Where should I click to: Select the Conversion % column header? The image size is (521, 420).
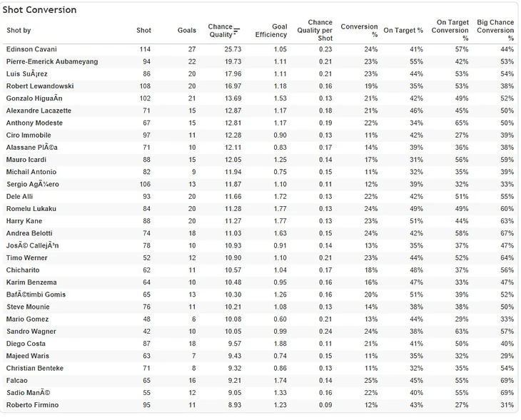pos(359,31)
